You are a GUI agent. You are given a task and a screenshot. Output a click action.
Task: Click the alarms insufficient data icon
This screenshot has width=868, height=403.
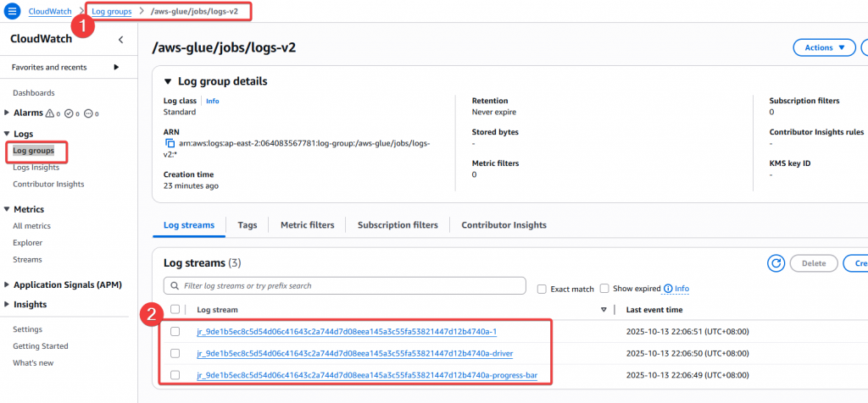click(x=88, y=113)
